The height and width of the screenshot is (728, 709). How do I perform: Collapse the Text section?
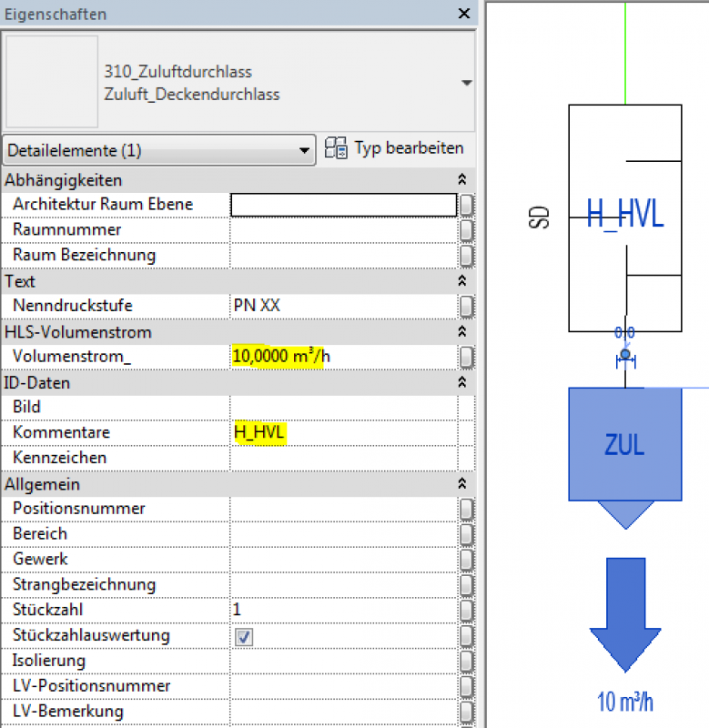pyautogui.click(x=461, y=281)
